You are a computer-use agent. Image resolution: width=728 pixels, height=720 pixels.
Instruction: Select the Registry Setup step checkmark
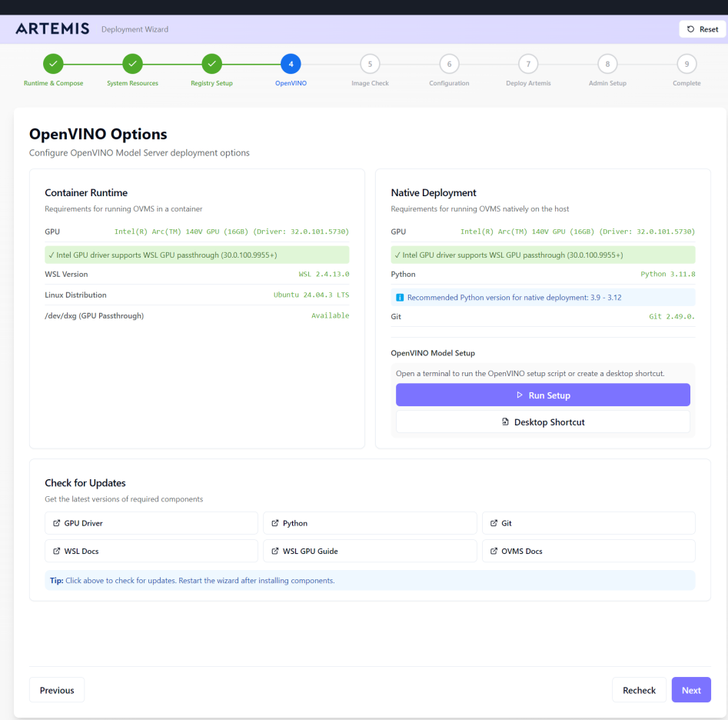pos(212,64)
